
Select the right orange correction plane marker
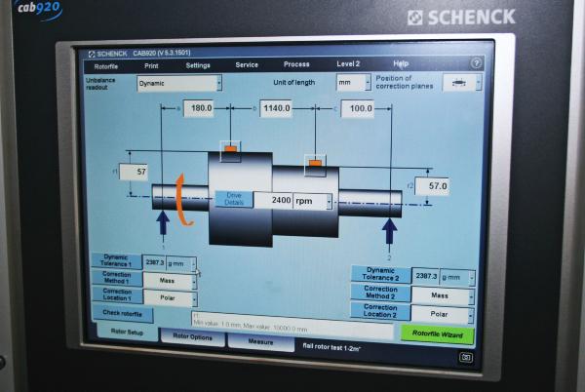pos(315,160)
